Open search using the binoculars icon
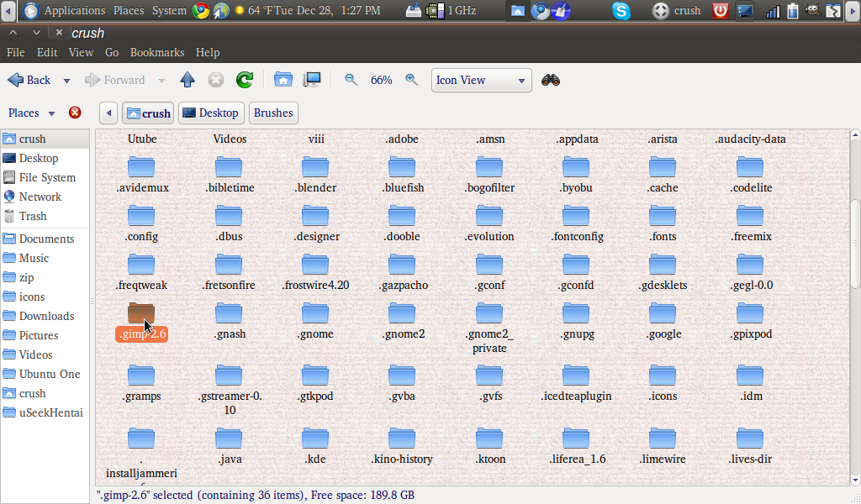The width and height of the screenshot is (861, 504). pyautogui.click(x=549, y=80)
